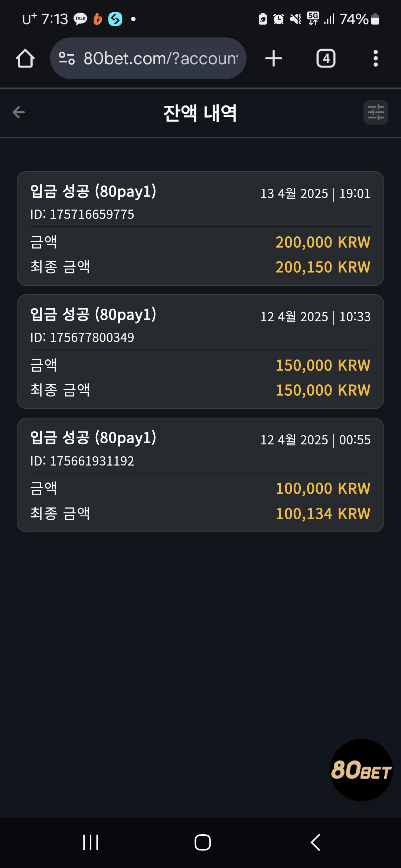The width and height of the screenshot is (401, 868).
Task: Go back using the page arrow icon
Action: pos(19,112)
